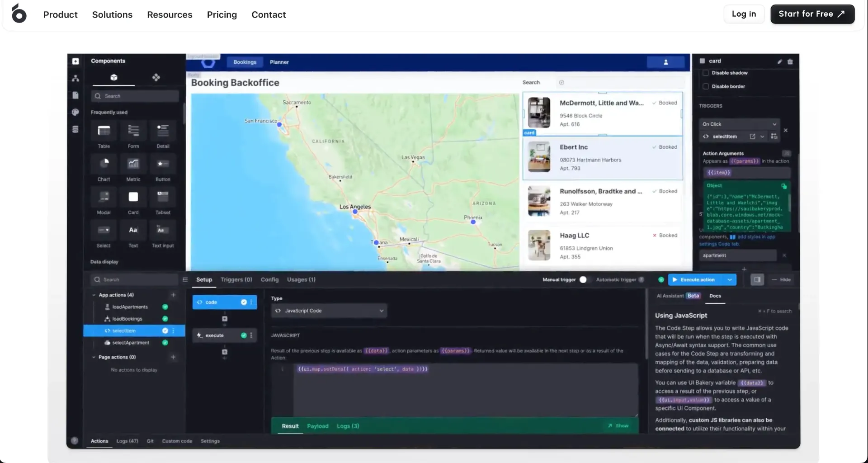This screenshot has width=868, height=463.
Task: Expand the selectItem action chevron in Triggers
Action: coord(762,137)
